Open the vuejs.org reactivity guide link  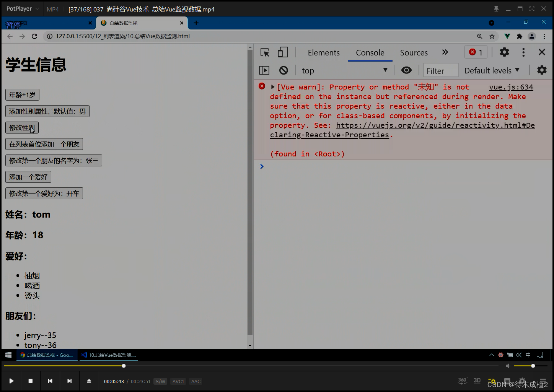tap(402, 130)
